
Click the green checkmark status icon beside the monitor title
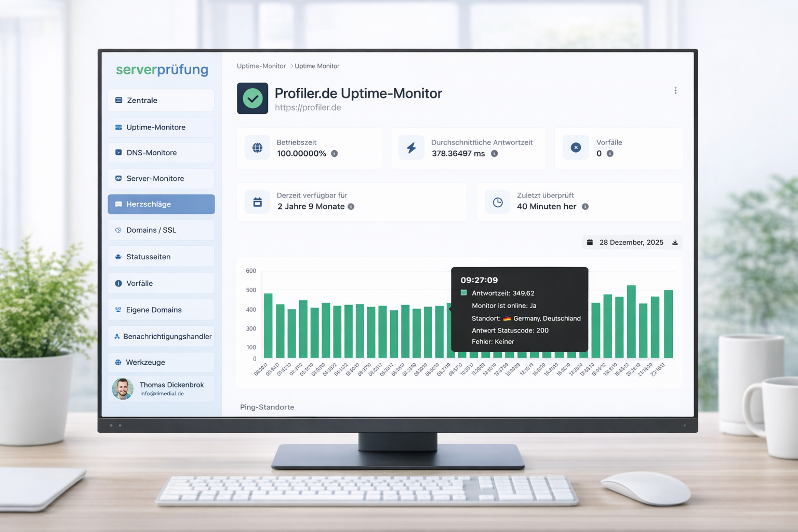point(252,98)
